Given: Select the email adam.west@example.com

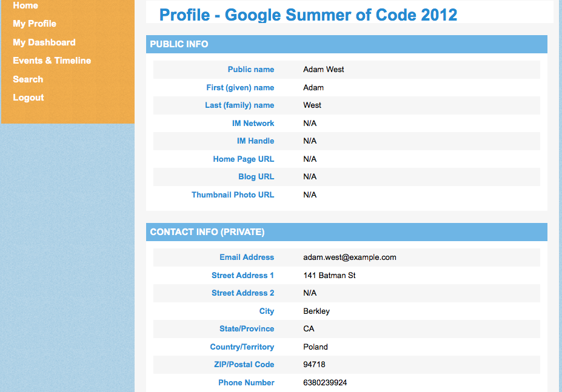Looking at the screenshot, I should (x=350, y=257).
